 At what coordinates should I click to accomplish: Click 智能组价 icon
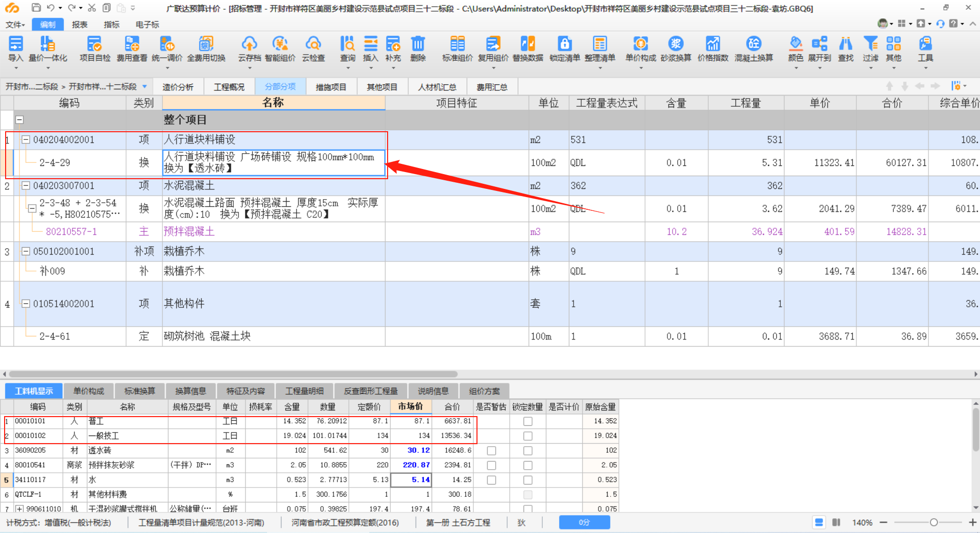point(280,49)
